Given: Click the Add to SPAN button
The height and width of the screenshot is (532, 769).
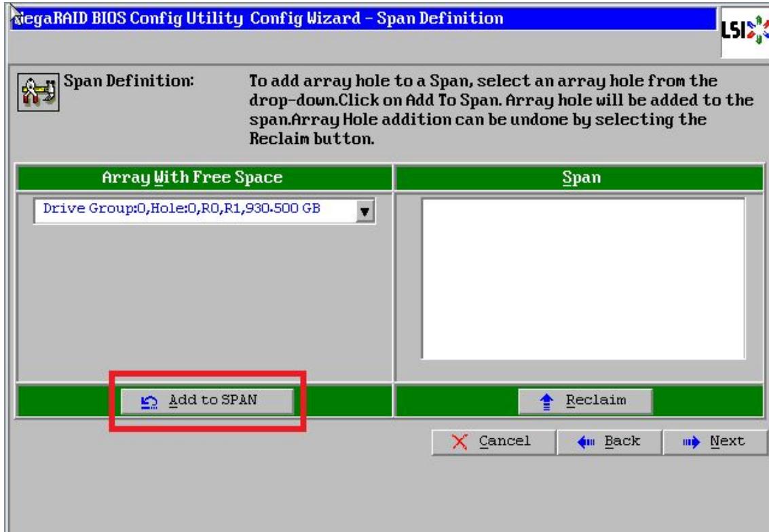Looking at the screenshot, I should (x=207, y=401).
